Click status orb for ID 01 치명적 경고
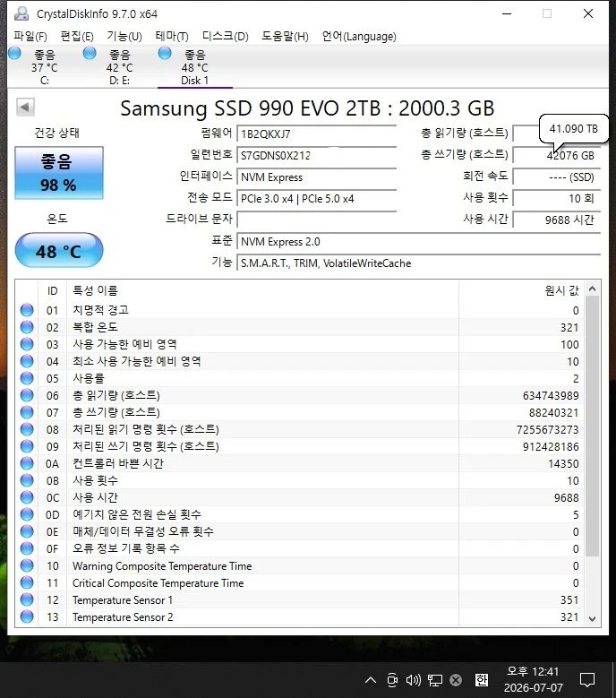 click(27, 310)
